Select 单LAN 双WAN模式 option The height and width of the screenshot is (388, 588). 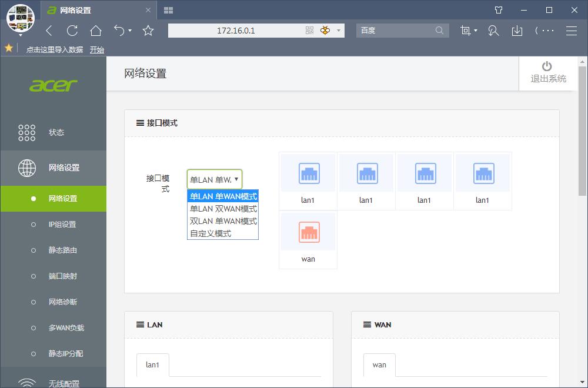coord(223,209)
